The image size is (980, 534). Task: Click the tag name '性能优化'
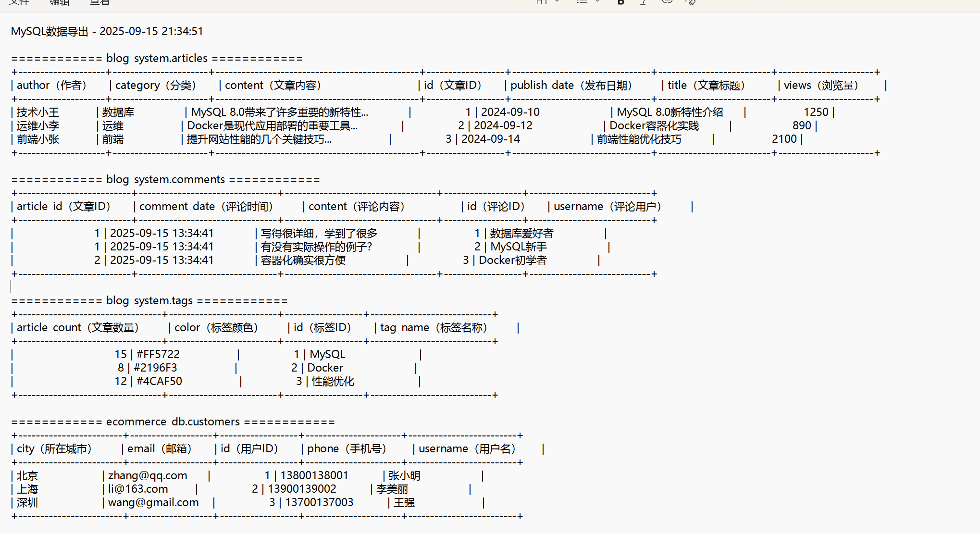pos(333,381)
